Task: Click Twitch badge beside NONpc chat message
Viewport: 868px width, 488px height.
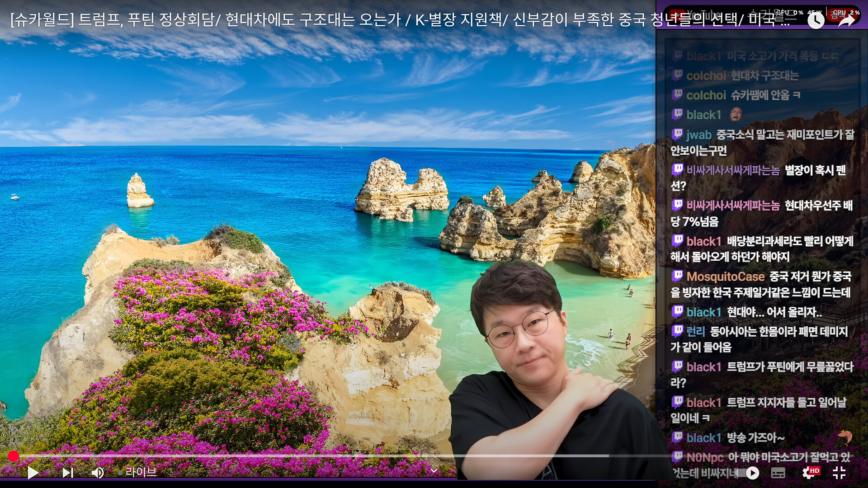Action: [x=677, y=457]
